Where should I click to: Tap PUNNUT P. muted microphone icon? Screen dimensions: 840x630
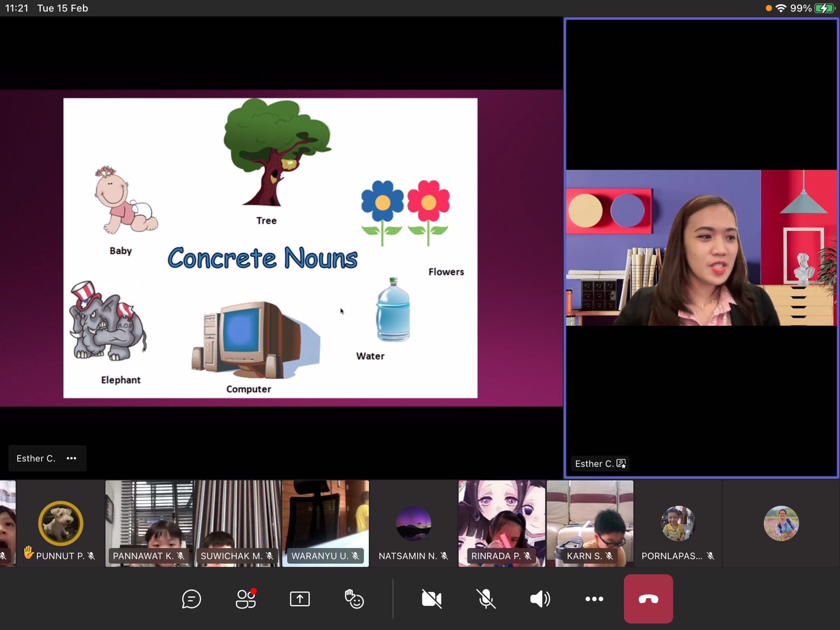point(92,556)
